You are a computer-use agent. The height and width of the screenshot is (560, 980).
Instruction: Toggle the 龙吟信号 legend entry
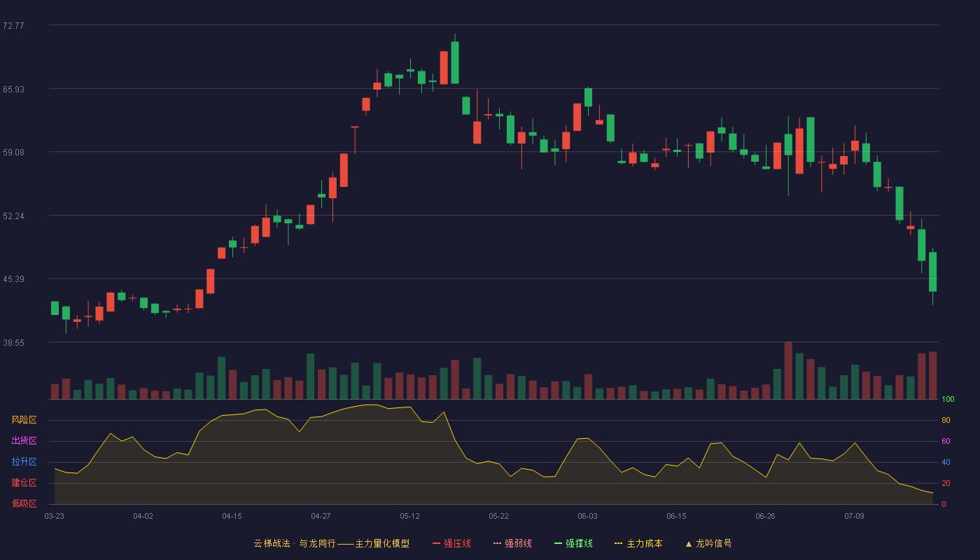pyautogui.click(x=708, y=543)
